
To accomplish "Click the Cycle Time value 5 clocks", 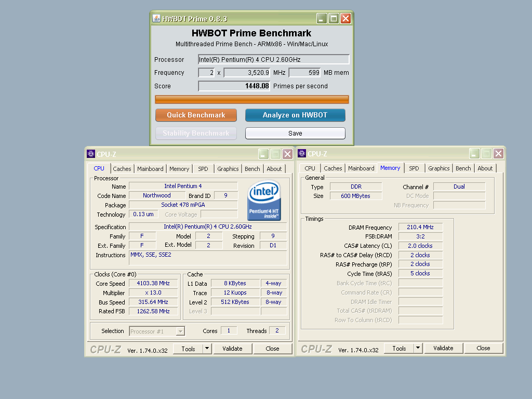I will 420,273.
